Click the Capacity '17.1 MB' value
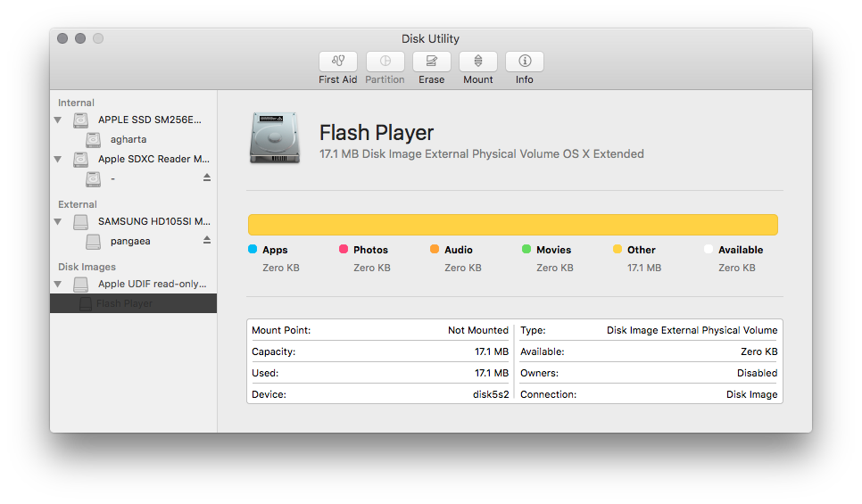The image size is (862, 504). pos(492,351)
